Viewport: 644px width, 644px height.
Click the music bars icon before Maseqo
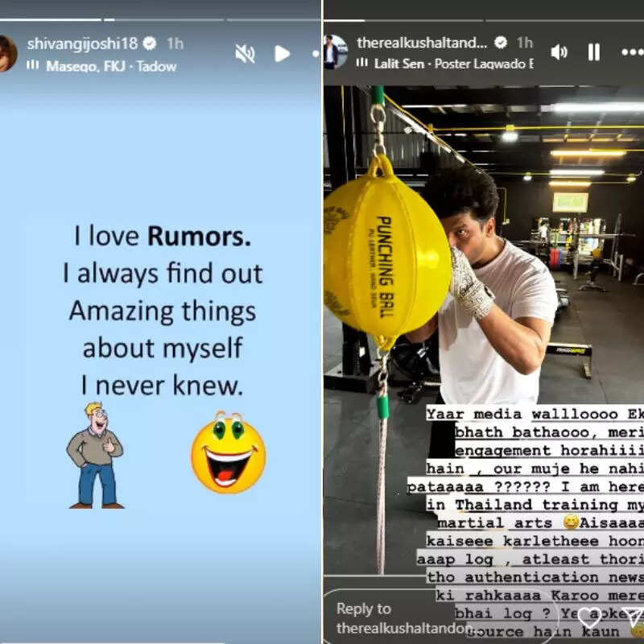(32, 65)
